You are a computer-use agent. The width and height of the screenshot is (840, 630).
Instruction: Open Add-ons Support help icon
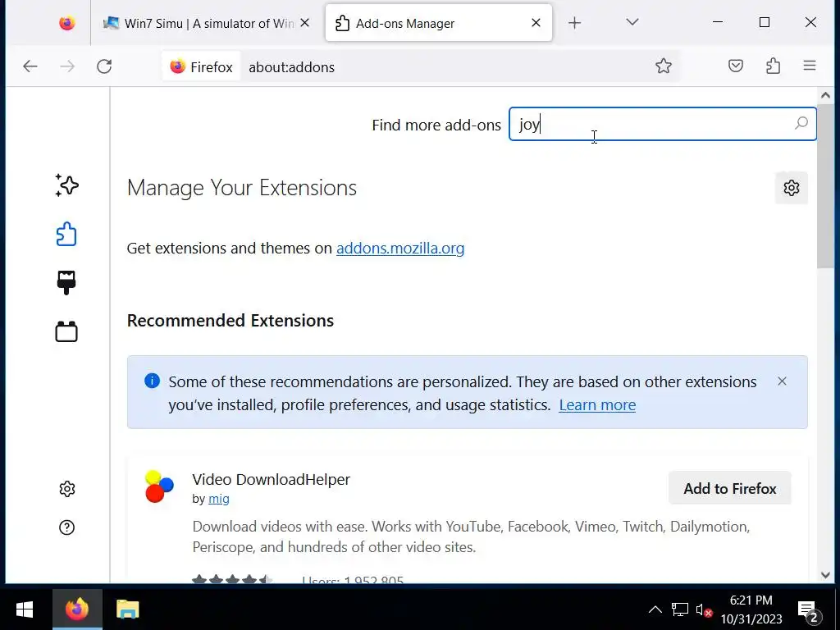[x=67, y=527]
